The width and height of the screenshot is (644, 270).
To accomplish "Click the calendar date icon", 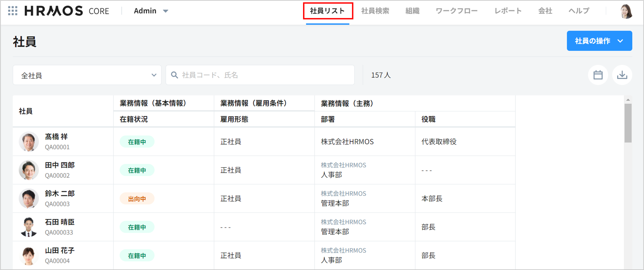I will tap(598, 75).
